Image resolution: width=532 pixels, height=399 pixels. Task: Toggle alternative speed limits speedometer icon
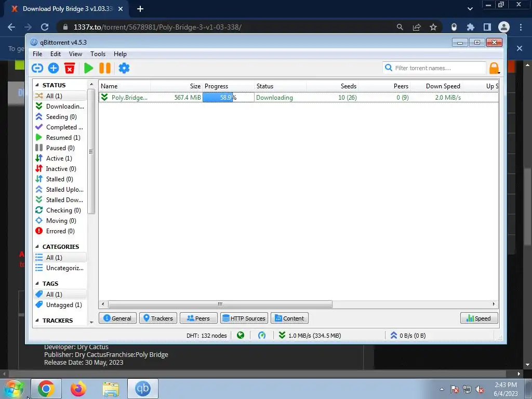pyautogui.click(x=262, y=336)
